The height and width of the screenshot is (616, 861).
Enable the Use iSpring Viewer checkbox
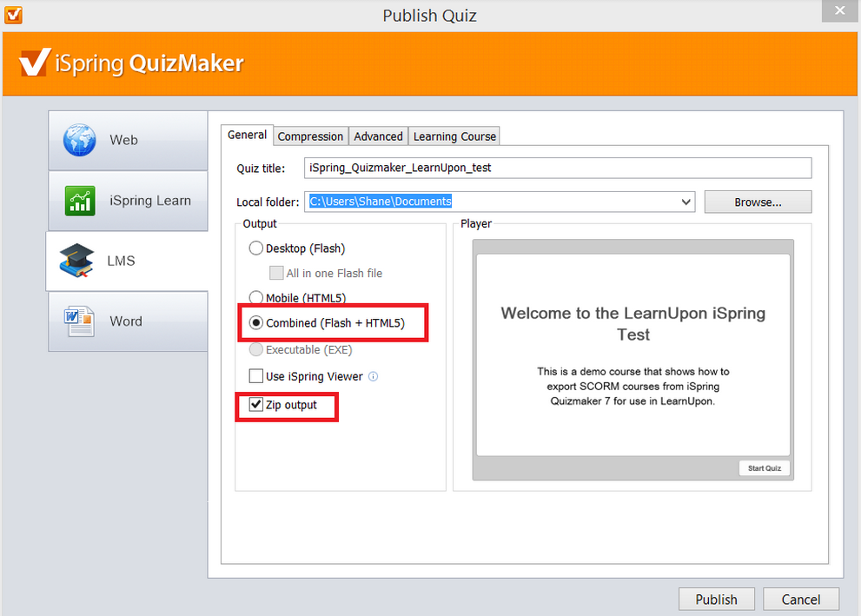(256, 376)
